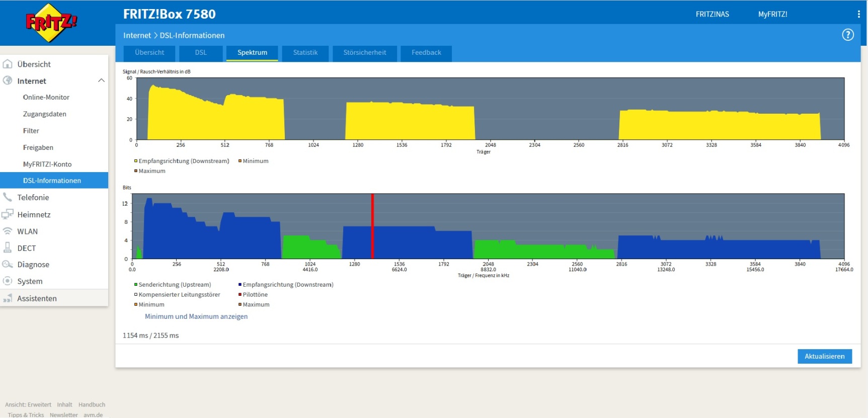Viewport: 868px width, 418px height.
Task: Click the FRITZ! logo
Action: tap(51, 23)
